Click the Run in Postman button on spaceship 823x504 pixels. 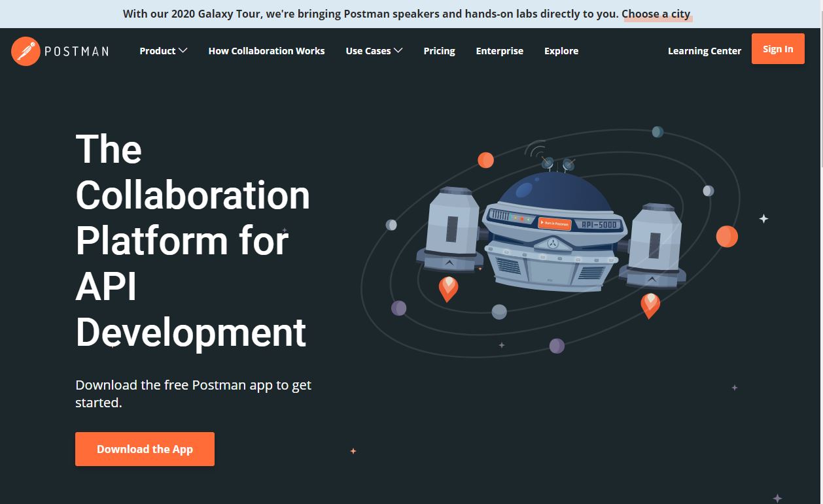pyautogui.click(x=555, y=224)
